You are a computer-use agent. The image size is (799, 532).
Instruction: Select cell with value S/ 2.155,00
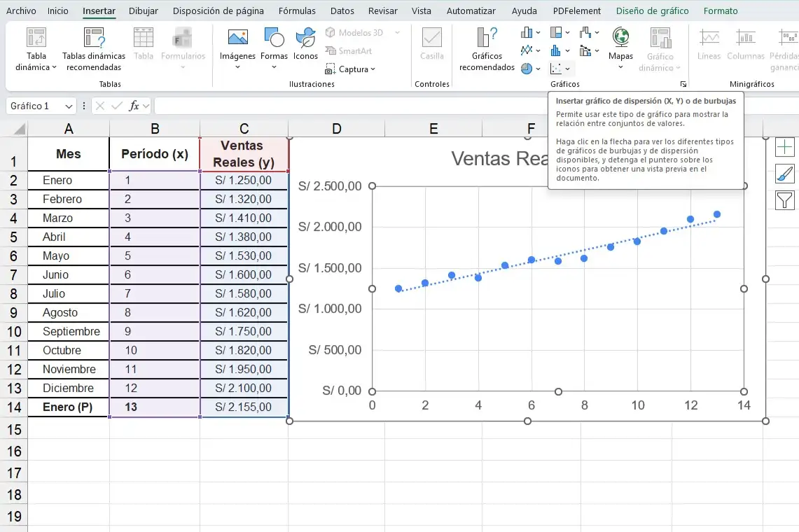tap(244, 407)
